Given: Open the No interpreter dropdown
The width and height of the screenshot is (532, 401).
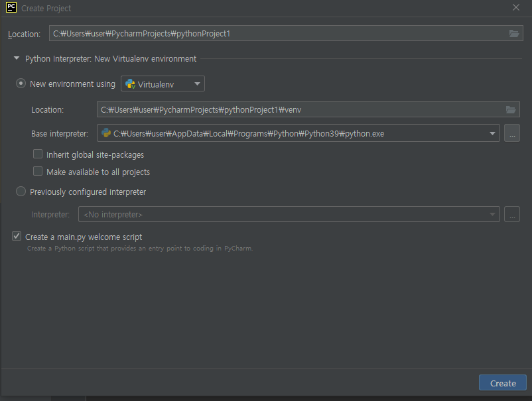Looking at the screenshot, I should pos(289,214).
